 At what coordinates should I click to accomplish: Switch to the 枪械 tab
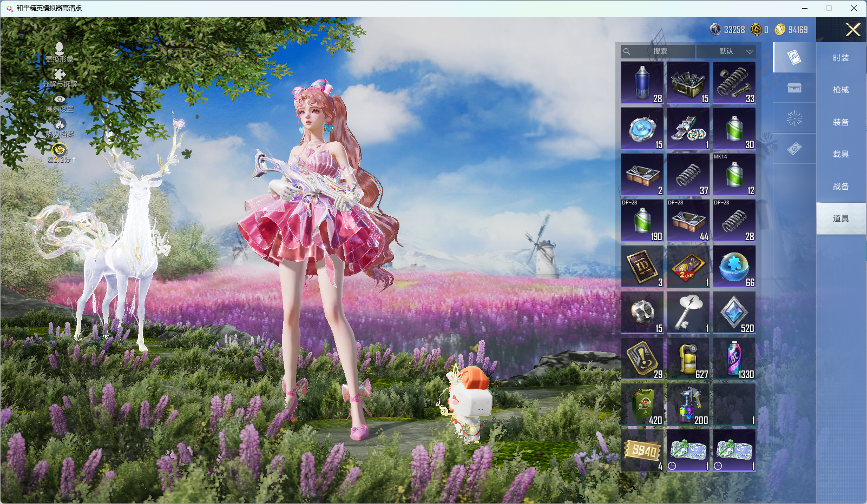click(841, 90)
